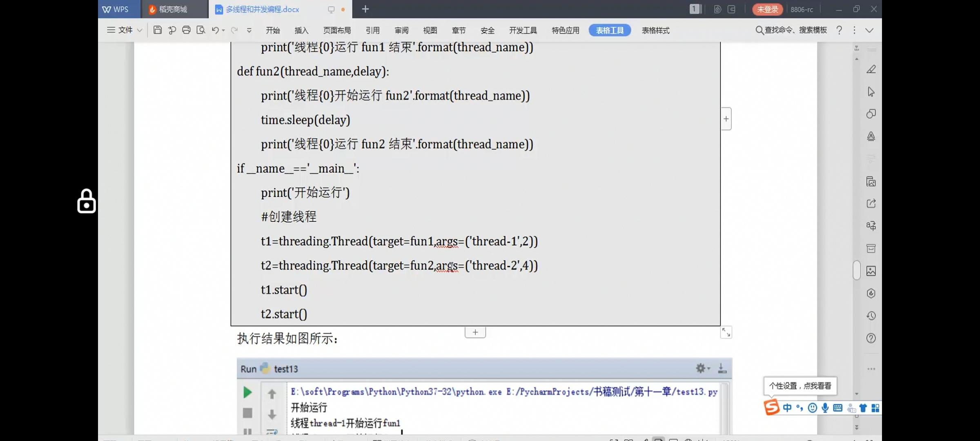
Task: Select the highlighted 表格工具 tab
Action: [x=610, y=30]
